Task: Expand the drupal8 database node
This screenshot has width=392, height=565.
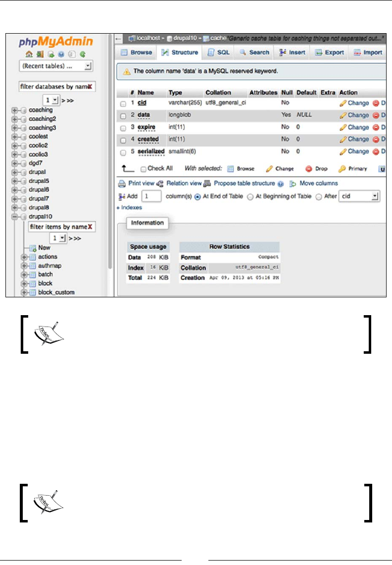Action: point(14,208)
